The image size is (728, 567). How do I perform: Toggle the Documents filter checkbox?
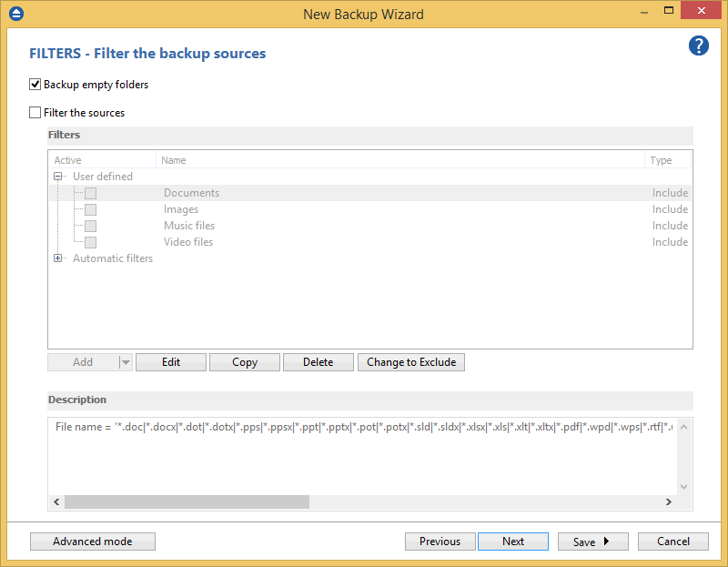90,193
